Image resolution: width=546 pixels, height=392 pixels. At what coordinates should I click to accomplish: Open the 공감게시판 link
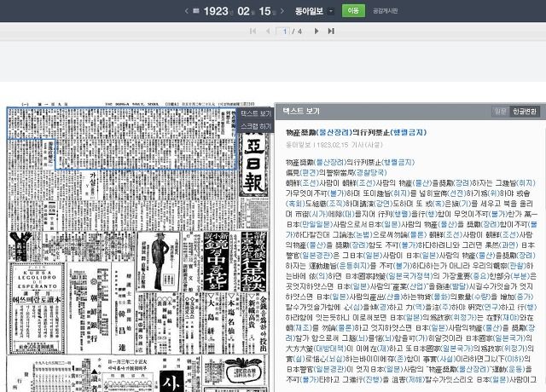click(x=385, y=11)
